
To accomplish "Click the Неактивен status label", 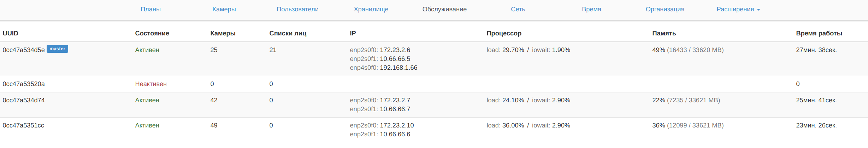I will [151, 84].
